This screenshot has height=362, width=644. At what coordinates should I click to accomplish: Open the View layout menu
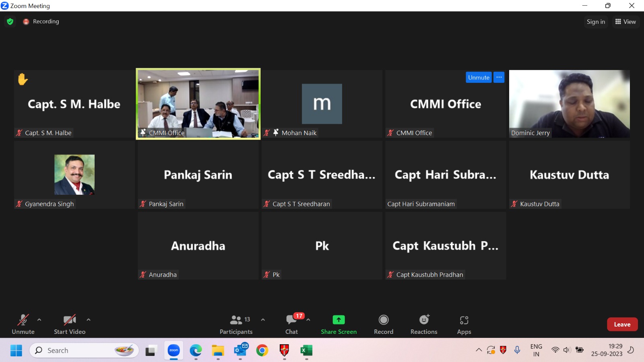click(x=625, y=22)
